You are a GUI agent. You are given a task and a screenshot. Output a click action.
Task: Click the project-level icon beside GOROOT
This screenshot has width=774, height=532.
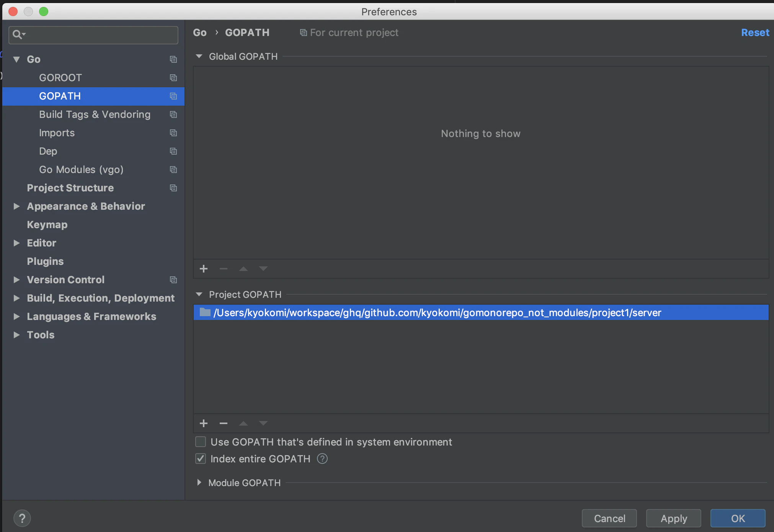[x=173, y=78]
